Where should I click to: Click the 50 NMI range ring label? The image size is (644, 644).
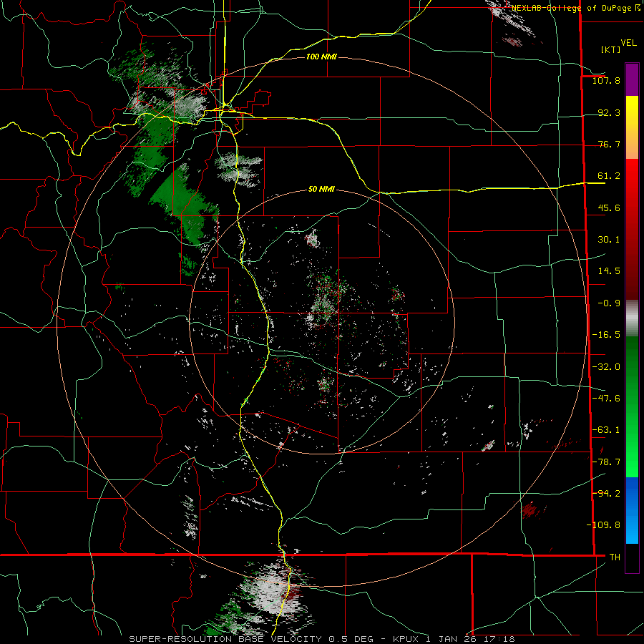pyautogui.click(x=321, y=190)
